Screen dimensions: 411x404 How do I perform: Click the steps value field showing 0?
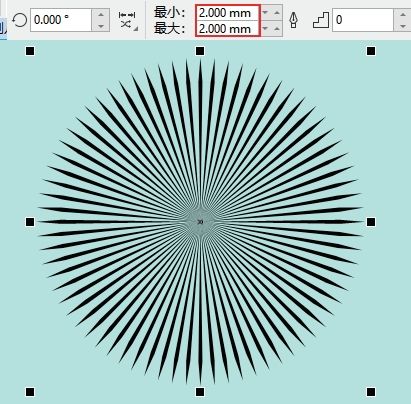coord(363,20)
